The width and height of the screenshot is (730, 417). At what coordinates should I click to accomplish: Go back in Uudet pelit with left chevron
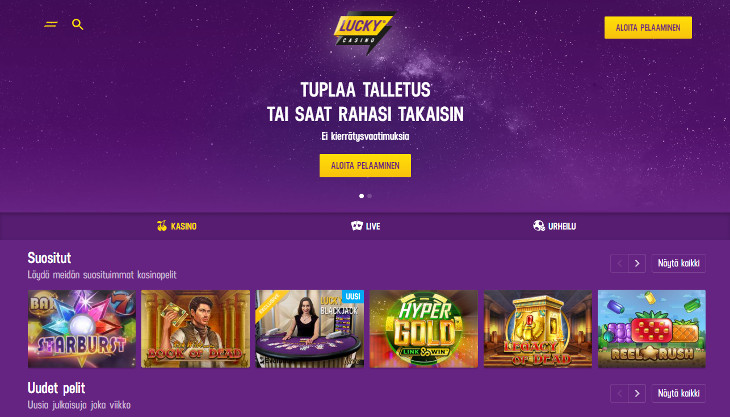coord(619,394)
